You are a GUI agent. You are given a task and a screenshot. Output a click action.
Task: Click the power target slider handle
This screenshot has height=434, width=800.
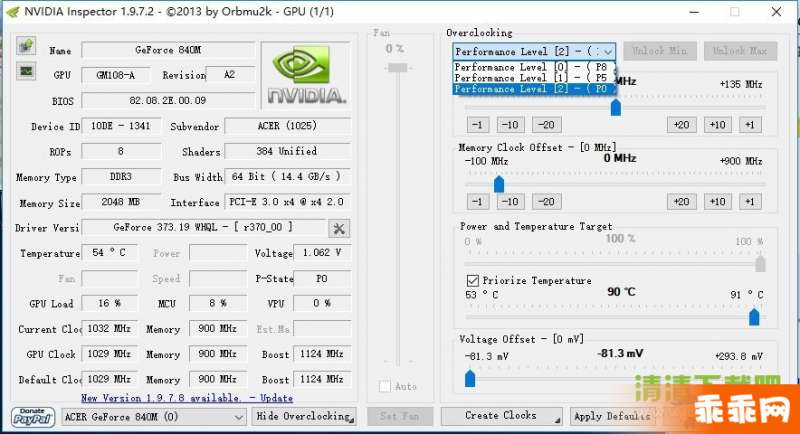click(760, 264)
